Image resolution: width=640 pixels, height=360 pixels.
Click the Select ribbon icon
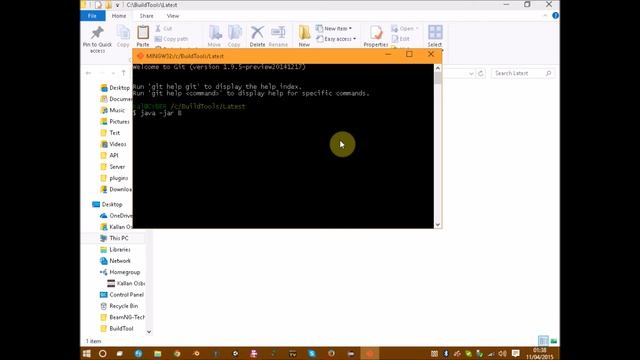point(435,33)
